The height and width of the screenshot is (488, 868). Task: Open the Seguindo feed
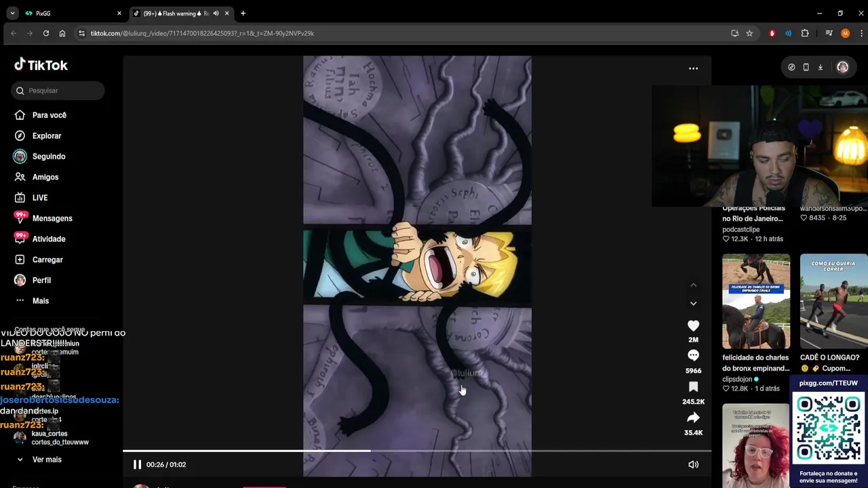[x=40, y=157]
